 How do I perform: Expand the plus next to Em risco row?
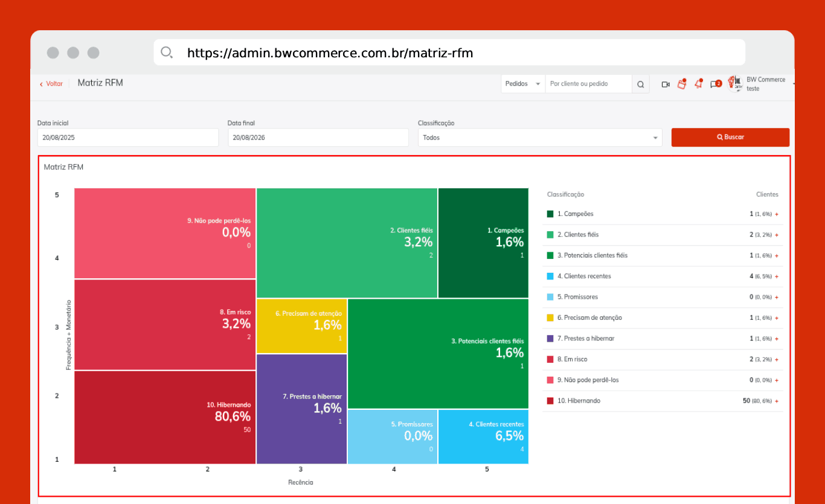[x=777, y=360]
